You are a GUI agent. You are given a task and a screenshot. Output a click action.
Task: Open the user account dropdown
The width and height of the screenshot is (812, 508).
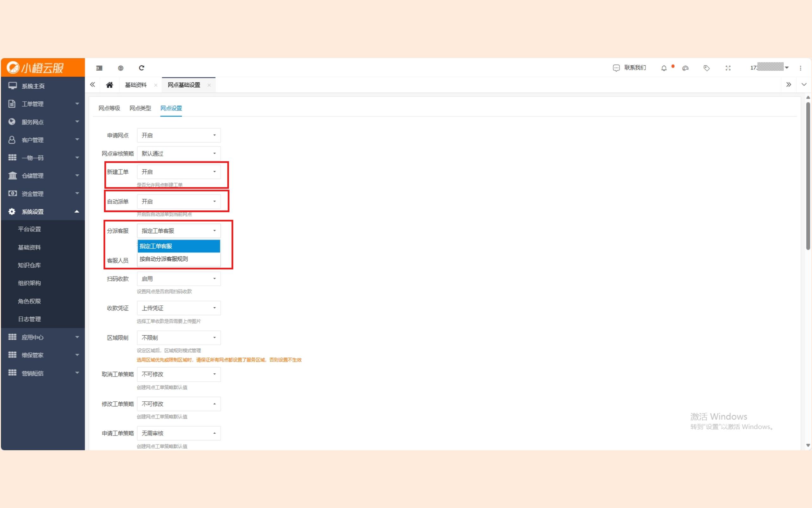click(x=769, y=68)
